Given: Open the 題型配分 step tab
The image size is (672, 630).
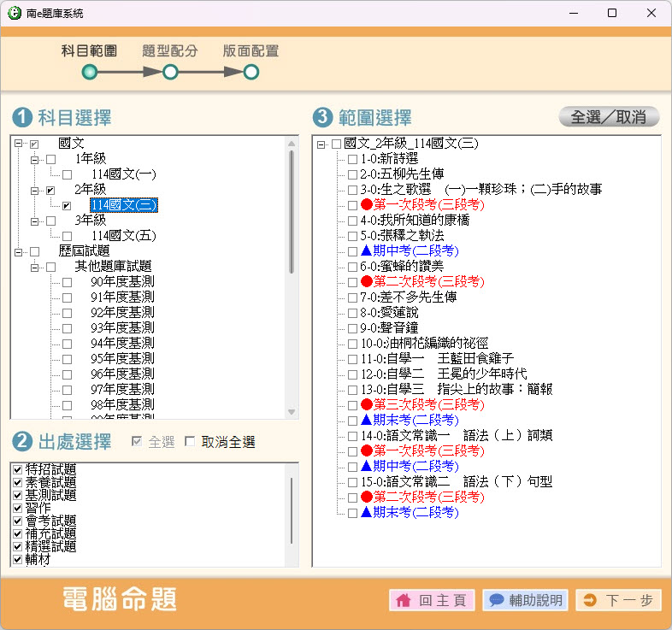Looking at the screenshot, I should click(170, 51).
